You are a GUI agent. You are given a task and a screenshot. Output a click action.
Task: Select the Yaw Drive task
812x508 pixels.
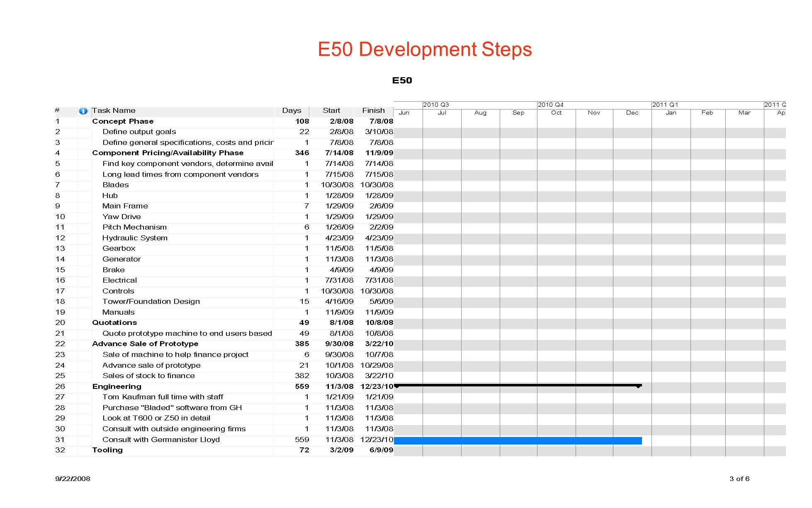122,217
